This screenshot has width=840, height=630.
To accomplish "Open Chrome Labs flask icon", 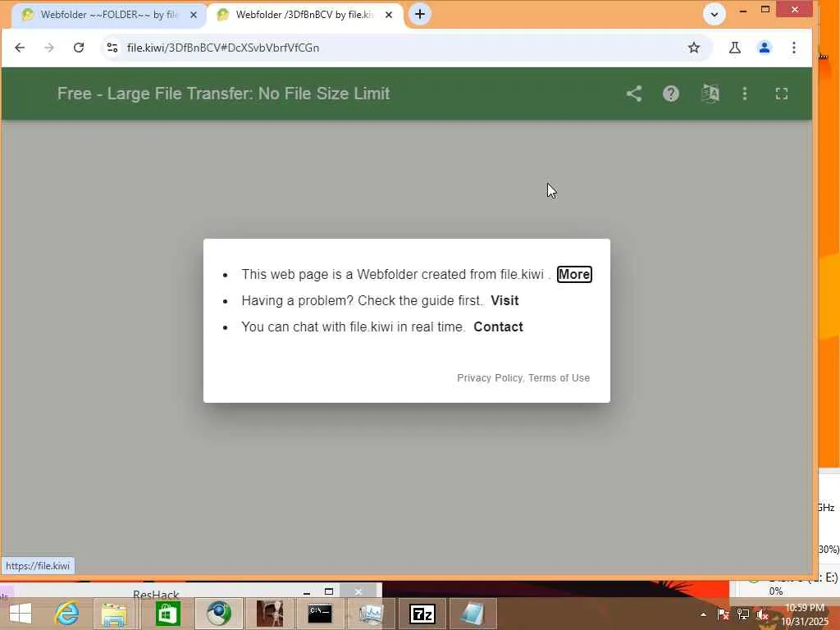I will click(x=734, y=48).
